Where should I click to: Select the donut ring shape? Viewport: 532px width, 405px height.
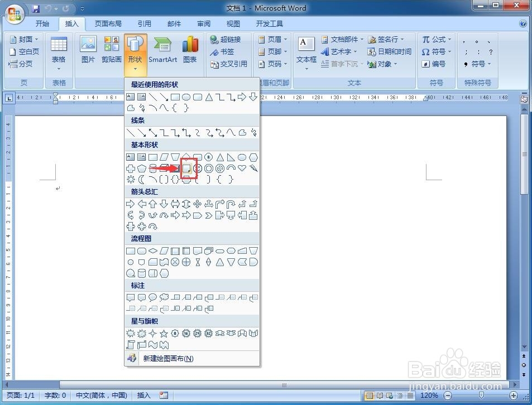pyautogui.click(x=209, y=168)
